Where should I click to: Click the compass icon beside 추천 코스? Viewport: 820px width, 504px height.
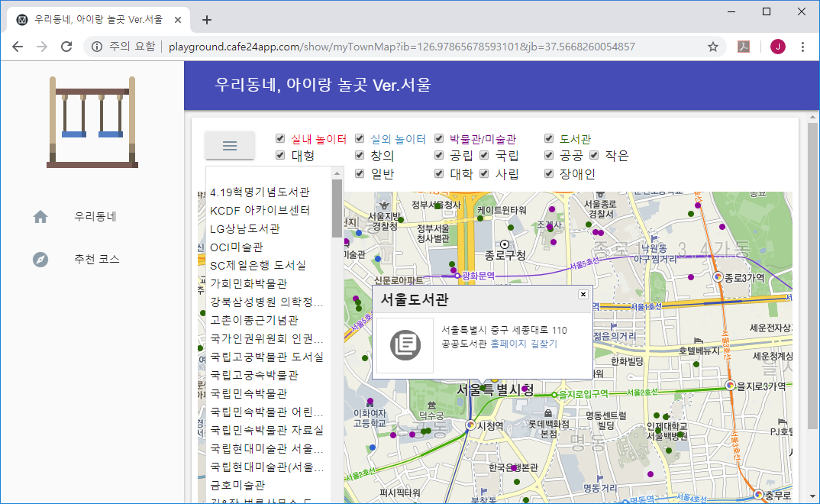[x=40, y=260]
